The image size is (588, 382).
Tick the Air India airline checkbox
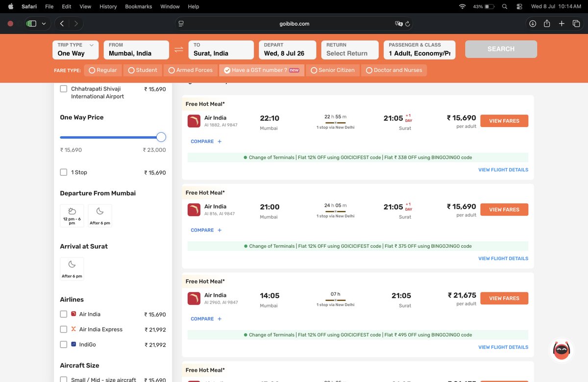(64, 314)
